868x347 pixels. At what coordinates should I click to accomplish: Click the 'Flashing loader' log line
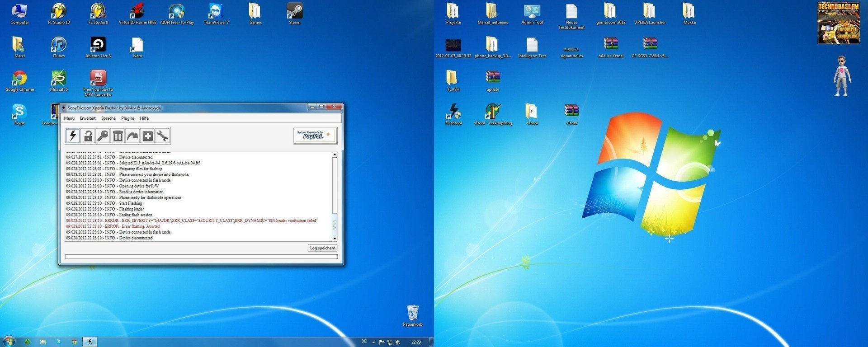(105, 209)
